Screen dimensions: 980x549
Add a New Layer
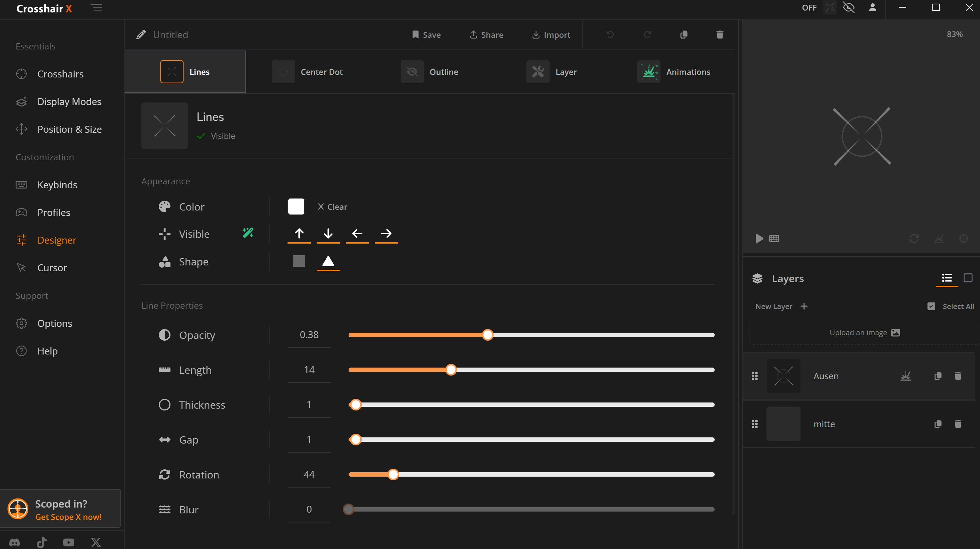(781, 306)
